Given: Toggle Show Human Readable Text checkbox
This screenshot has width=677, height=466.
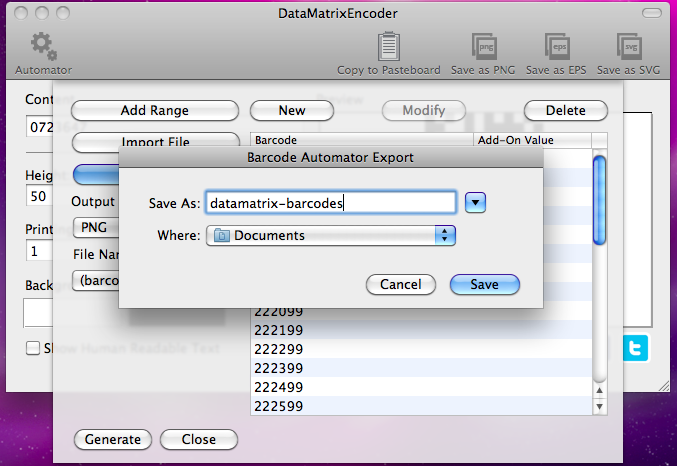Looking at the screenshot, I should coord(33,348).
